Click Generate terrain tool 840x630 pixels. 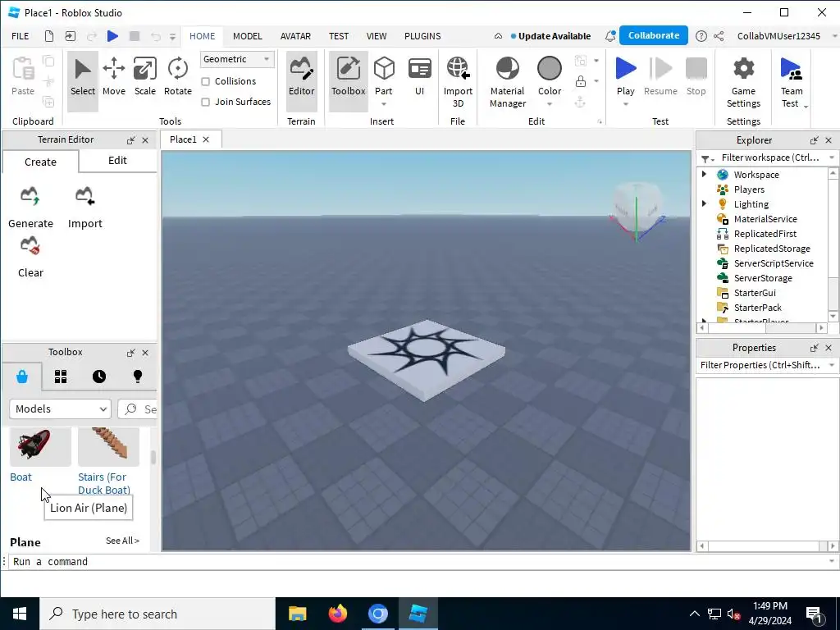pos(30,208)
